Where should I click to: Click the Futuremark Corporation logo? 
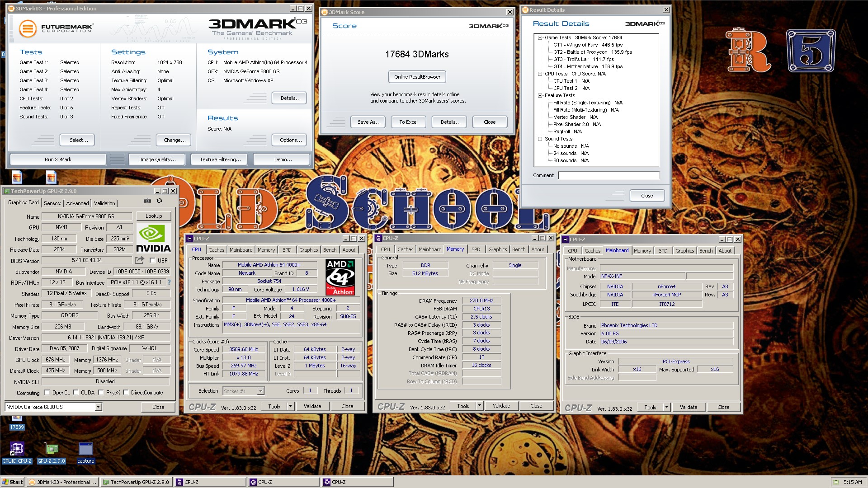56,28
